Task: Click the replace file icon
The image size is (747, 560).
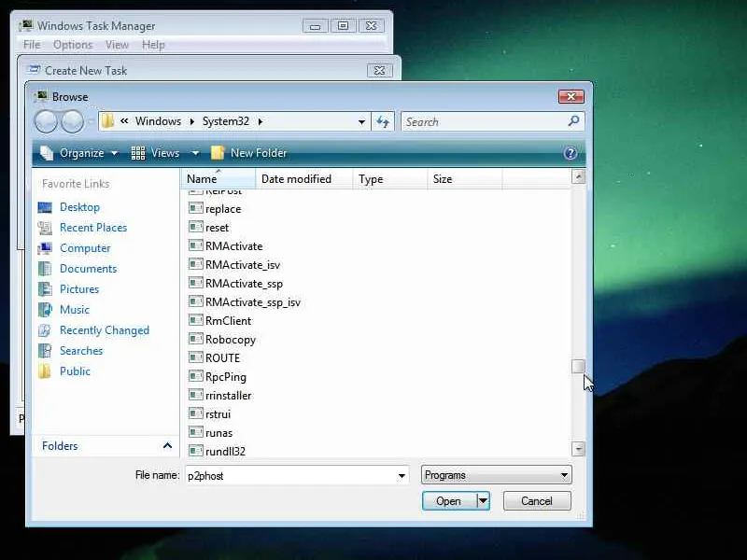Action: tap(195, 208)
